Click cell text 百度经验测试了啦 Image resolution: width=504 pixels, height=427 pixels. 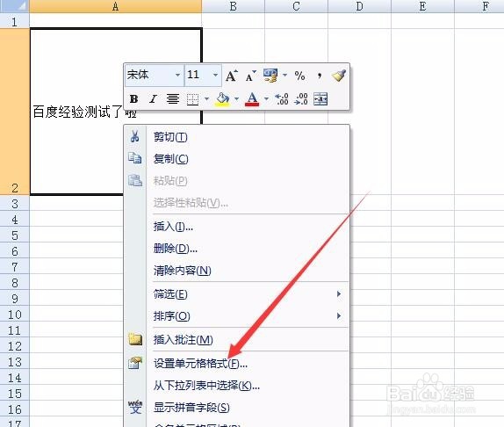85,112
